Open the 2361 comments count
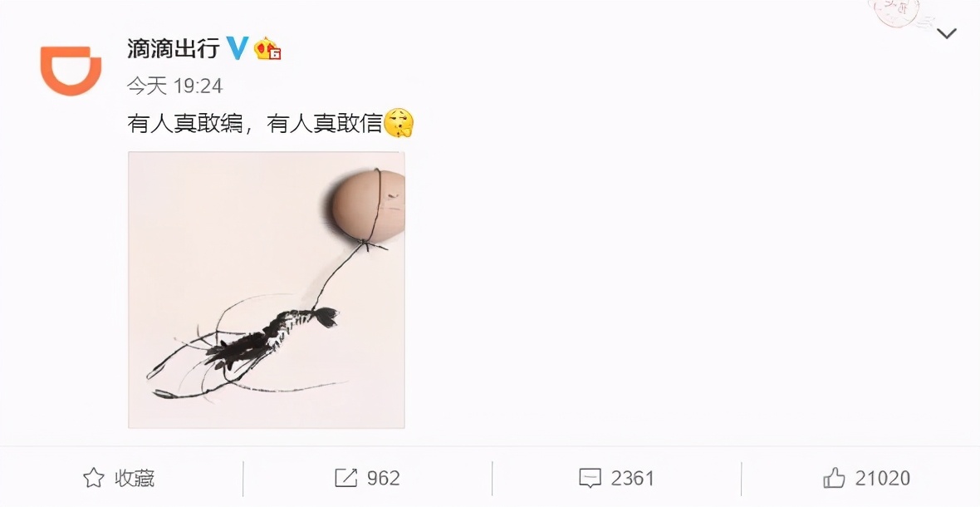Image resolution: width=980 pixels, height=507 pixels. coord(633,478)
